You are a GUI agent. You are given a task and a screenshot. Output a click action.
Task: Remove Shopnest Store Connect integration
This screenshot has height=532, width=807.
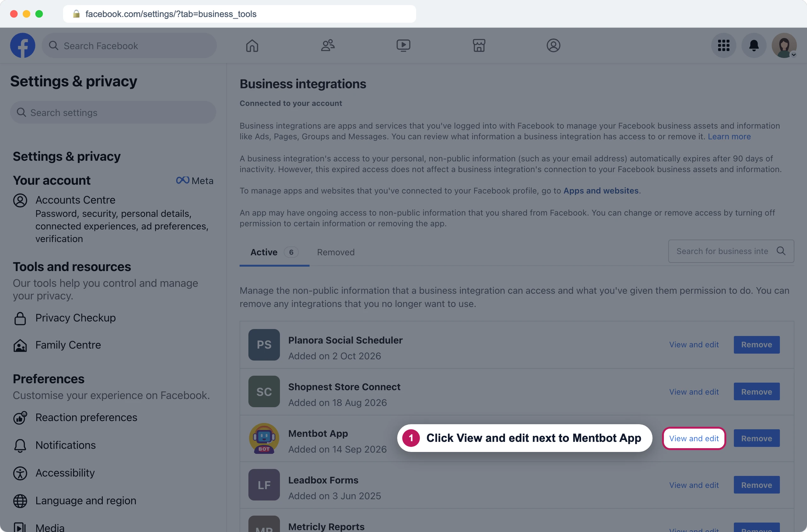(x=757, y=392)
